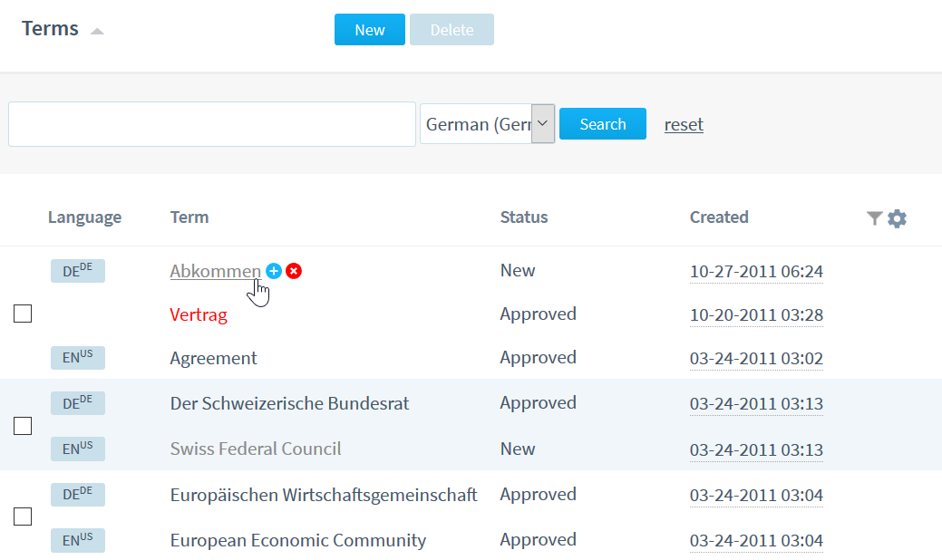Click the New status of Swiss Federal Council
Screen dimensions: 942x560
pos(518,449)
